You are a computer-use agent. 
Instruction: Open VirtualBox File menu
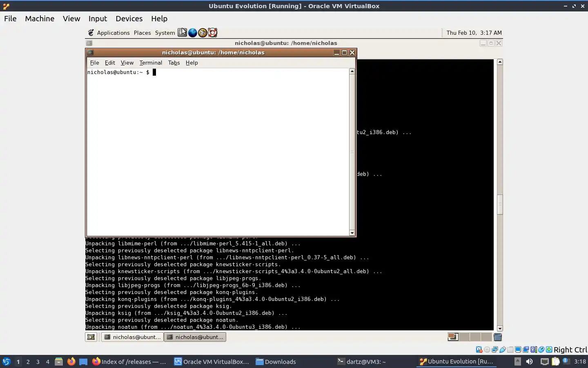pos(10,18)
